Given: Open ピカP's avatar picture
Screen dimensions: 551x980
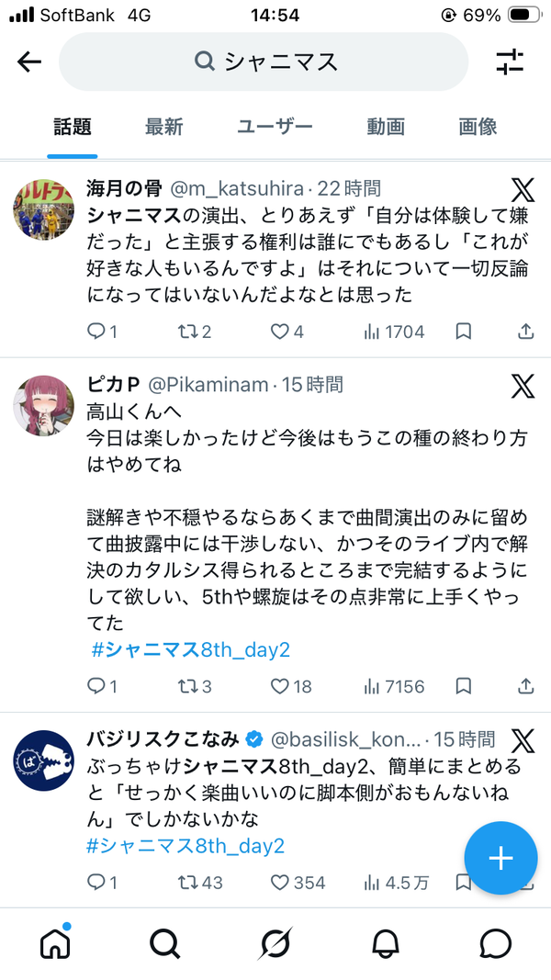Looking at the screenshot, I should 44,406.
